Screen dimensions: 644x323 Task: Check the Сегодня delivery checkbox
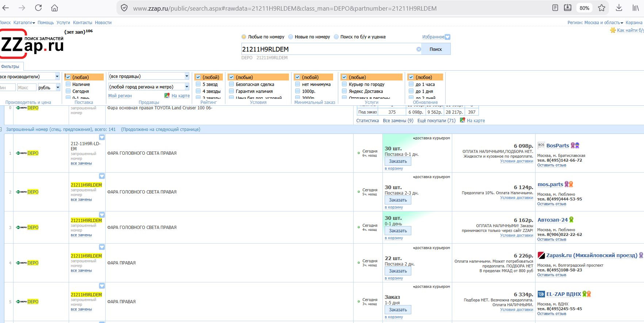[68, 91]
